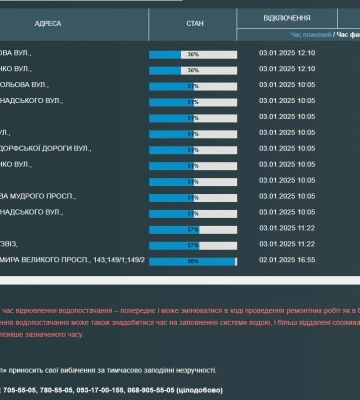Select the address 'ВА МУДРОГО ПРОСП.,'
This screenshot has height=400, width=360.
[x=38, y=196]
